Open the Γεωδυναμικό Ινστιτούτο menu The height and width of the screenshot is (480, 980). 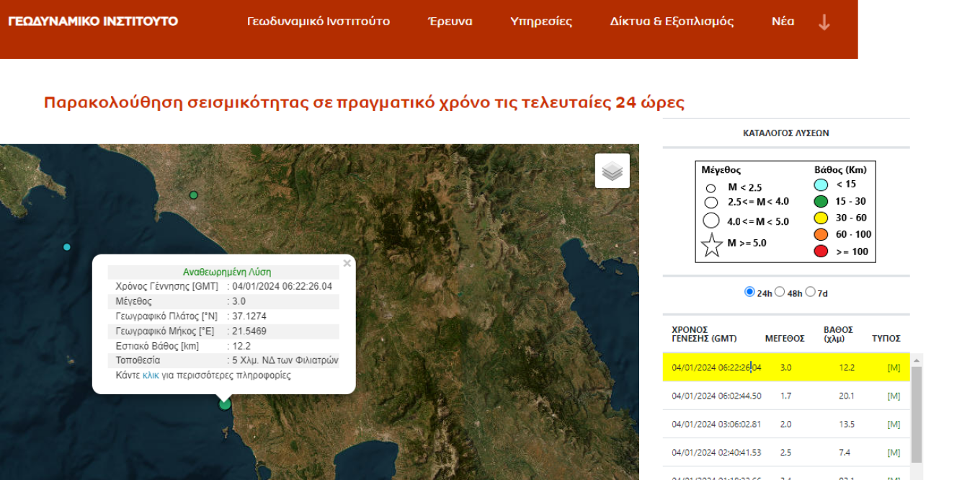(x=318, y=22)
